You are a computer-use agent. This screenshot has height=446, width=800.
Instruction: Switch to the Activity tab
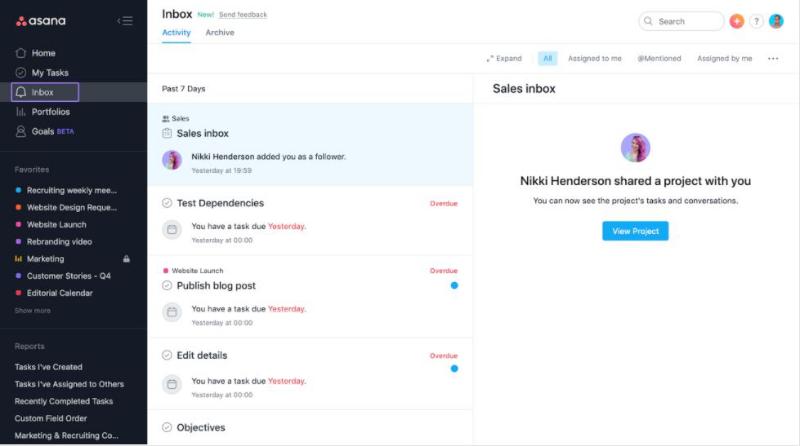click(176, 32)
